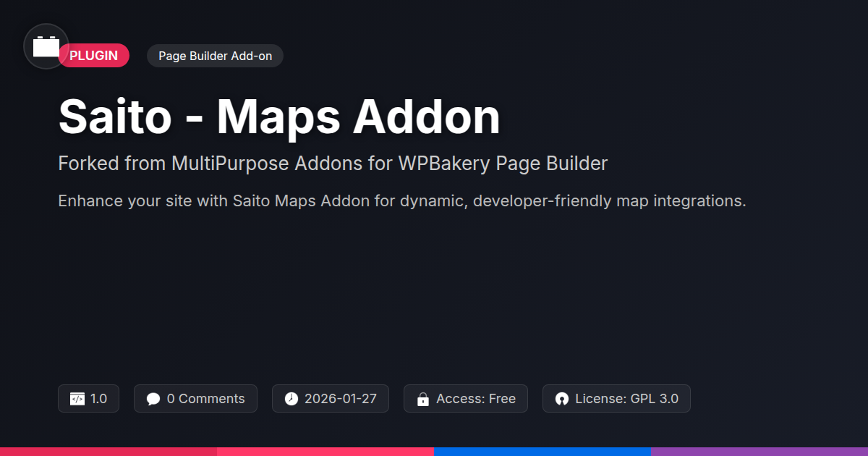This screenshot has height=456, width=868.
Task: Click the plugin brick icon
Action: [46, 46]
